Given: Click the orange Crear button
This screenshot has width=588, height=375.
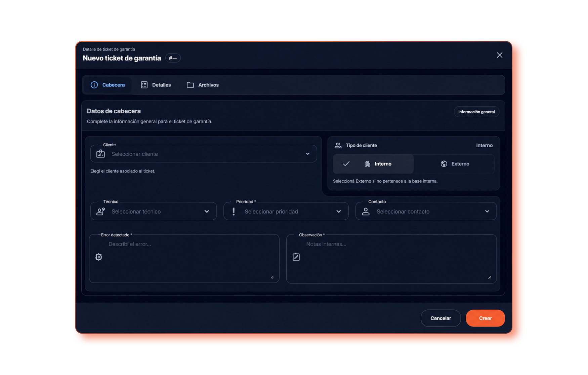Looking at the screenshot, I should (485, 318).
